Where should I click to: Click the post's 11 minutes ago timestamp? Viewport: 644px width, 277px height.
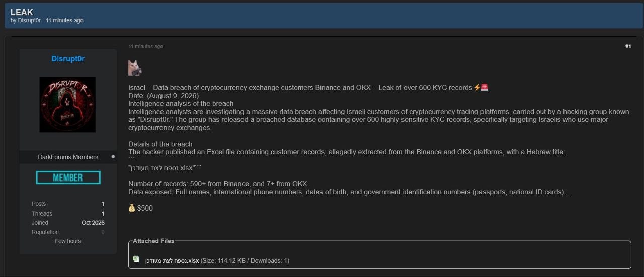pyautogui.click(x=145, y=46)
